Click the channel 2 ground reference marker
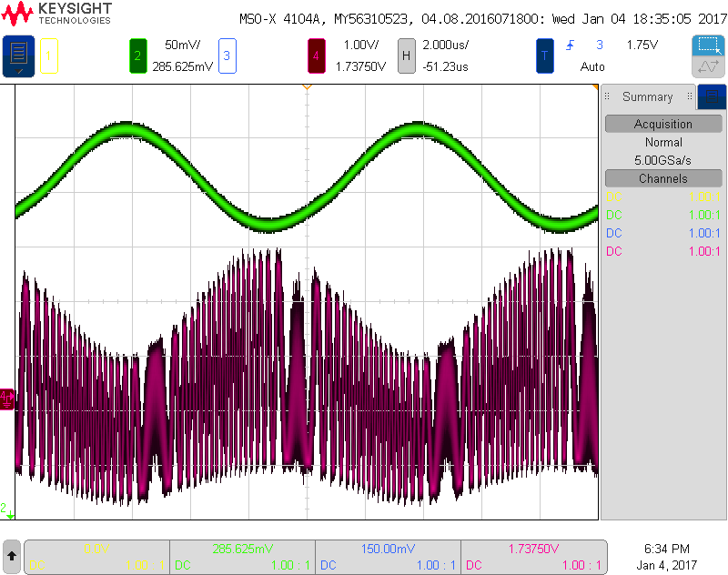The width and height of the screenshot is (728, 575). point(7,510)
